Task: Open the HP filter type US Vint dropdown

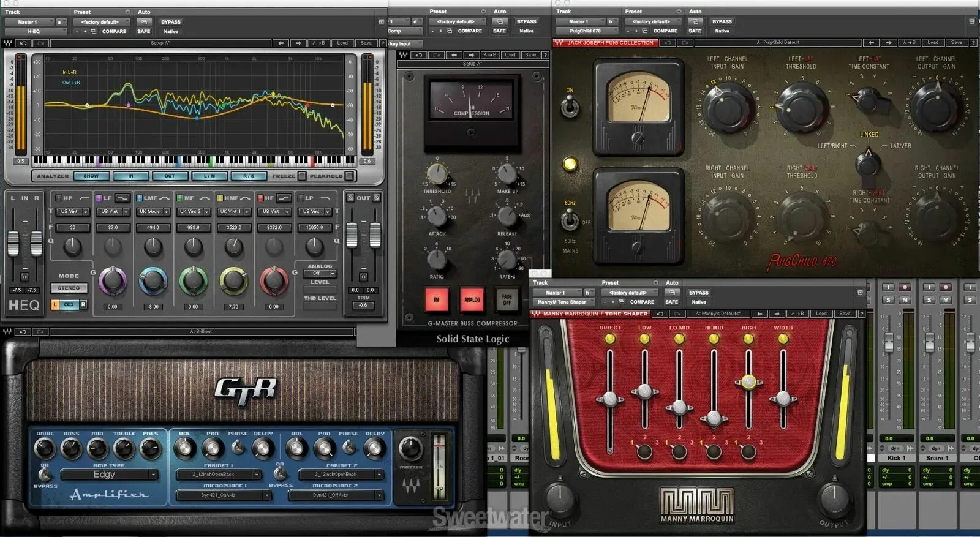Action: pyautogui.click(x=73, y=211)
